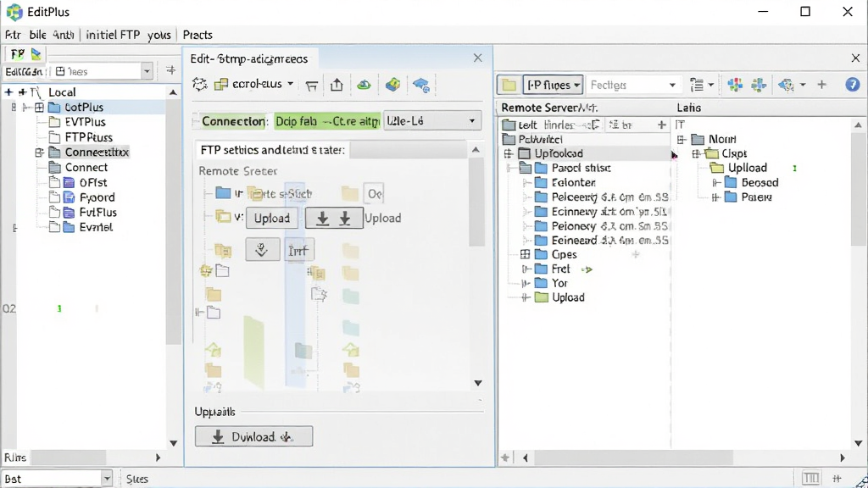
Task: Click the first colorful cluster icon in remote toolbar
Action: [x=735, y=85]
